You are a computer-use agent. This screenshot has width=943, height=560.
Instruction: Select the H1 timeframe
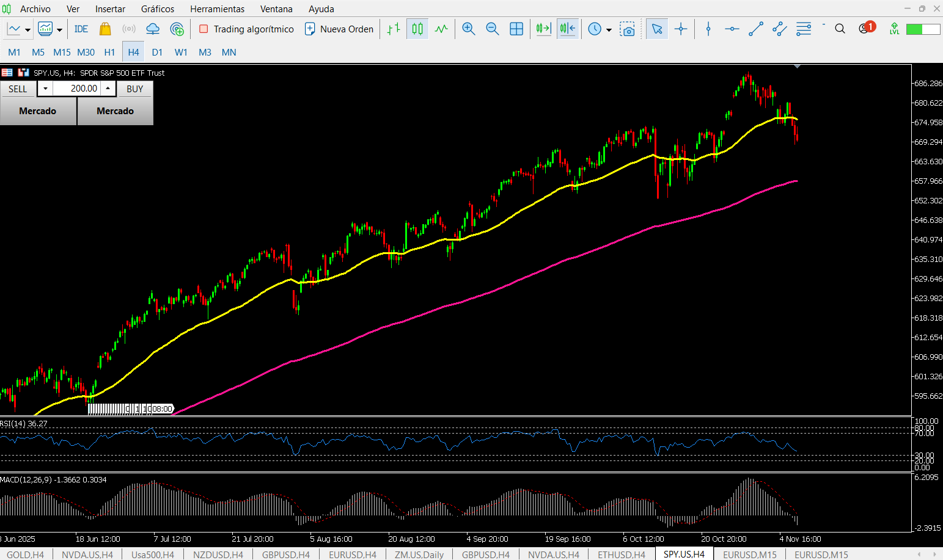109,52
